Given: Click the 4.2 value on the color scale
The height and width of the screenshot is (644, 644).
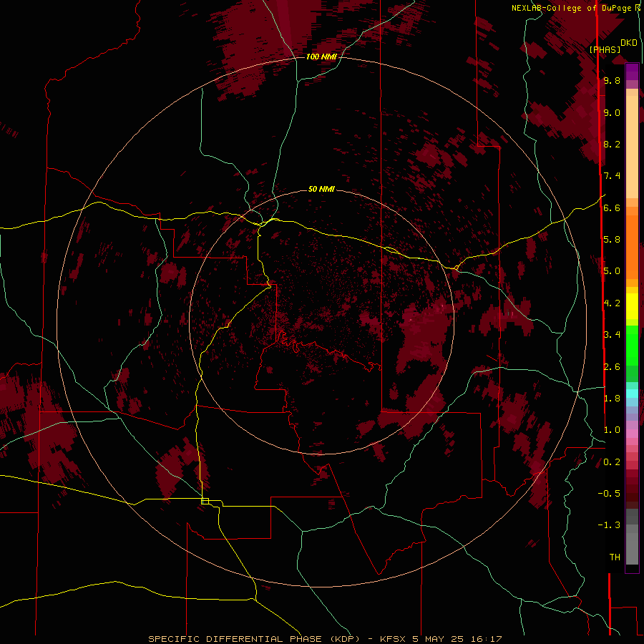Looking at the screenshot, I should [612, 303].
